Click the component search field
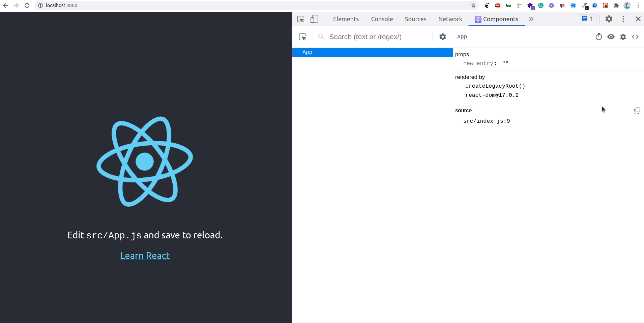The height and width of the screenshot is (323, 644). (x=374, y=37)
